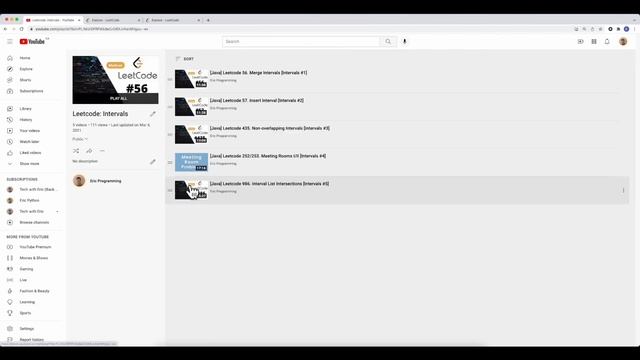The height and width of the screenshot is (360, 640).
Task: Open the account avatar menu
Action: (623, 42)
